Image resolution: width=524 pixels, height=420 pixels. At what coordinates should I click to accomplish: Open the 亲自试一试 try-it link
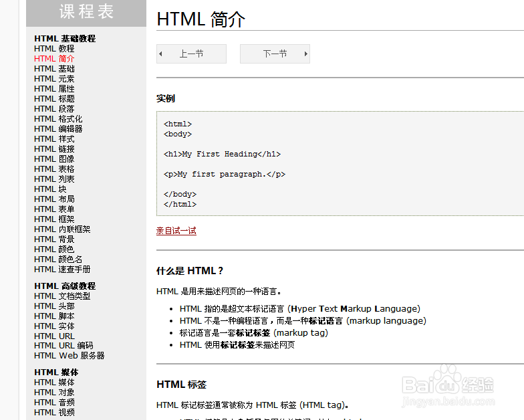(176, 231)
